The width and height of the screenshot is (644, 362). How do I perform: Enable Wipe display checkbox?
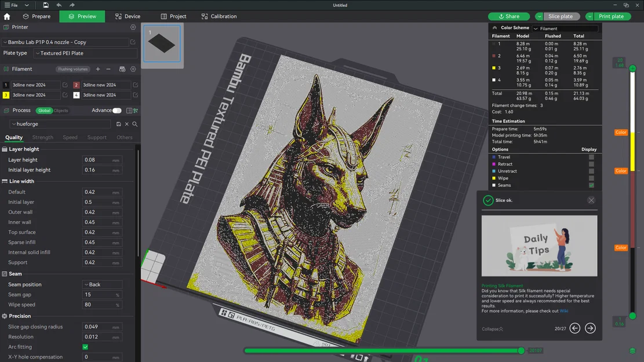click(x=591, y=178)
